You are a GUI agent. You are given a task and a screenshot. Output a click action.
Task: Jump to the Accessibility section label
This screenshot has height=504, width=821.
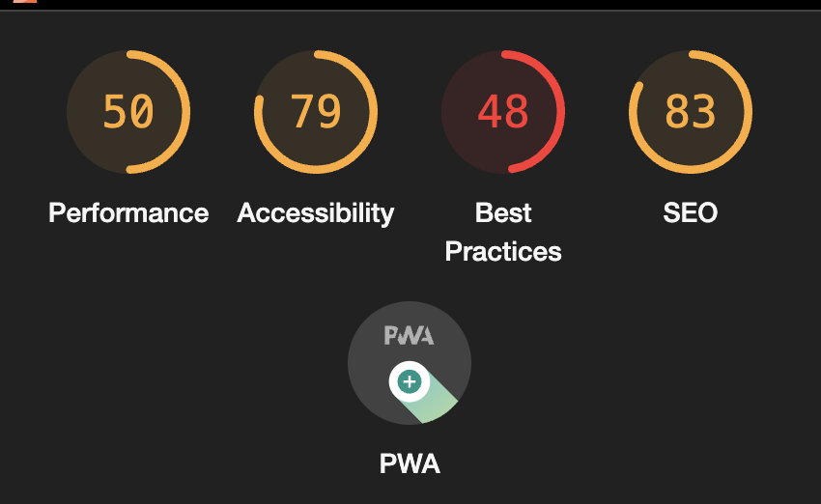click(x=316, y=214)
